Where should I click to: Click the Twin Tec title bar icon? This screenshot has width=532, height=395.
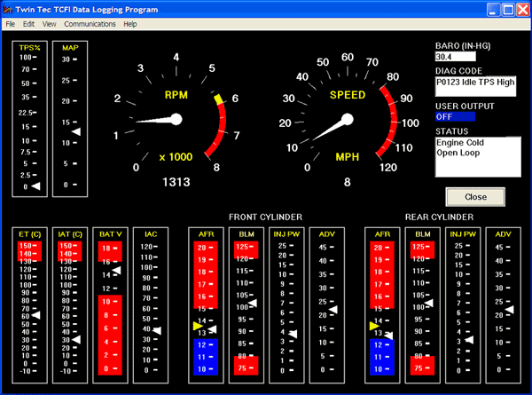coord(10,8)
